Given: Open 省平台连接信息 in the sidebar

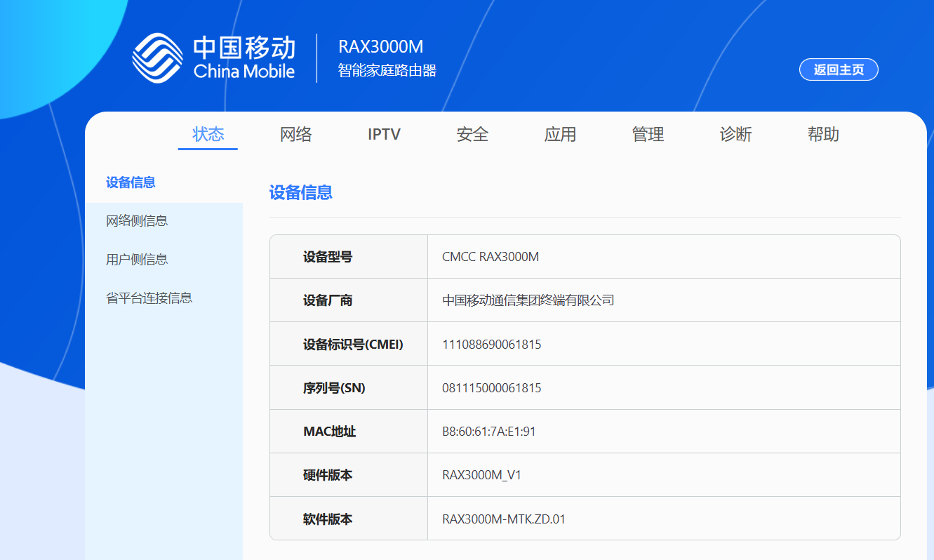Looking at the screenshot, I should point(149,298).
